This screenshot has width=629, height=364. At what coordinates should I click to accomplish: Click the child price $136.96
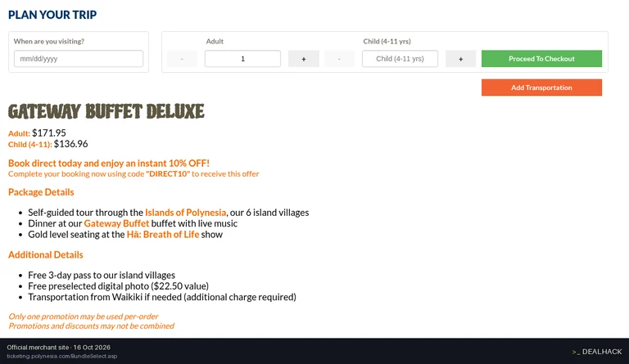point(70,144)
